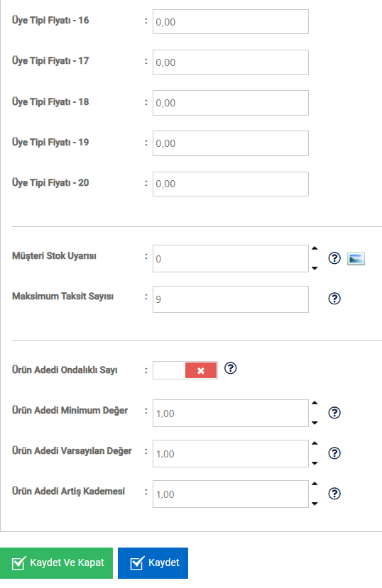Show help for Ürün Adedi Ondalıklı Sayı
Viewport: 382px width, 588px height.
230,368
